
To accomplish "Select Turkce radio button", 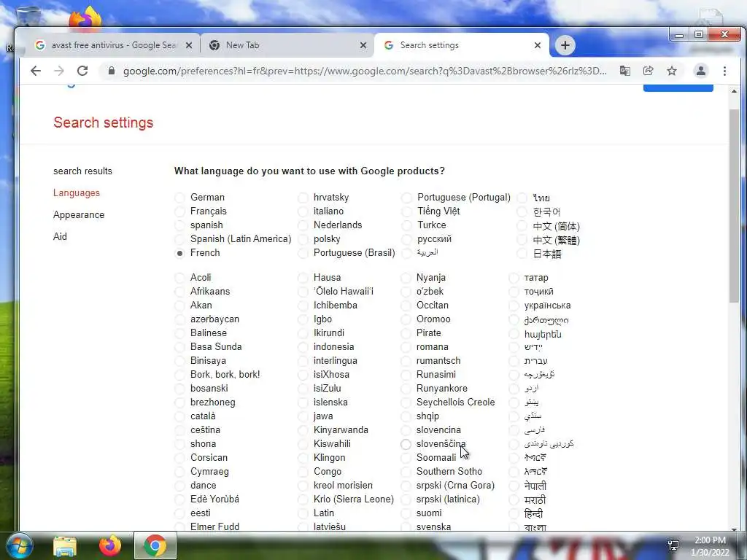I will [406, 225].
